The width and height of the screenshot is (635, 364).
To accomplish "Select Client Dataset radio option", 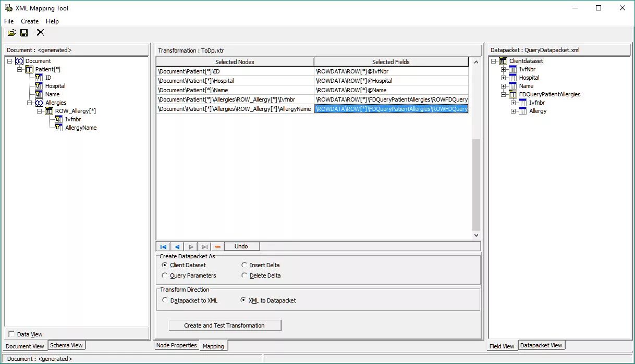I will coord(165,265).
